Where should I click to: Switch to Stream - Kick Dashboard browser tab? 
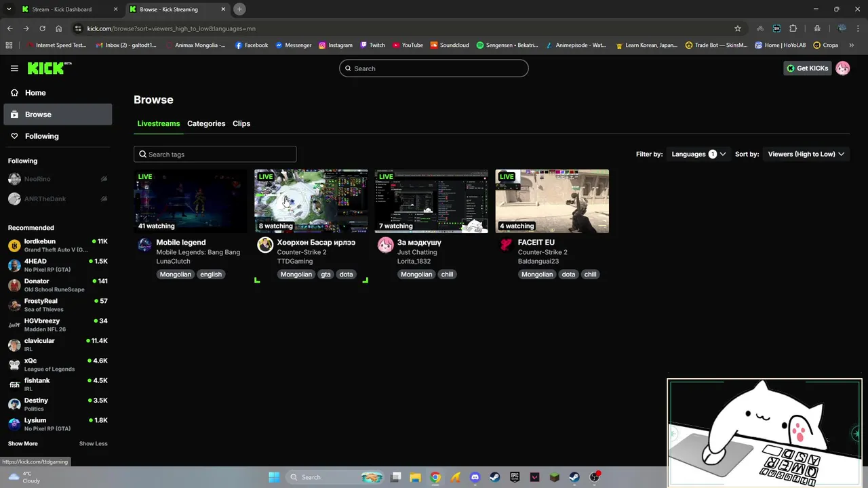69,9
